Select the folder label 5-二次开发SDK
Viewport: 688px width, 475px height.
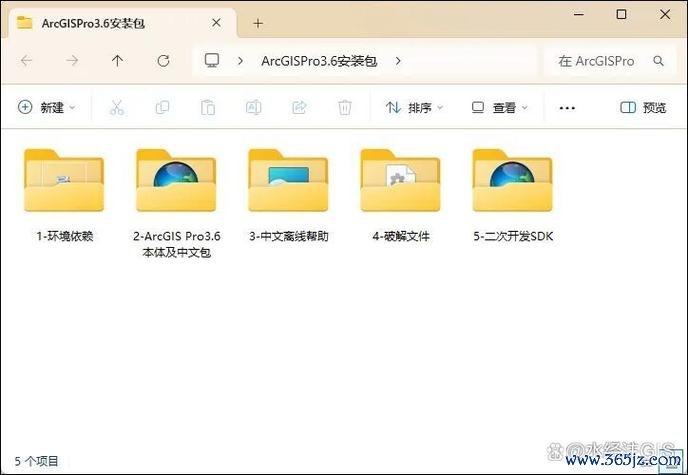tap(513, 236)
